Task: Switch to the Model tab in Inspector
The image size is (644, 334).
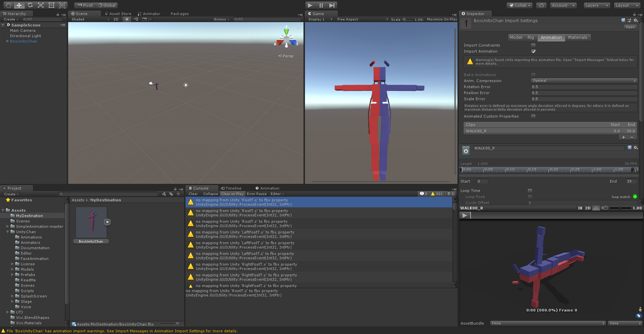Action: coord(516,38)
